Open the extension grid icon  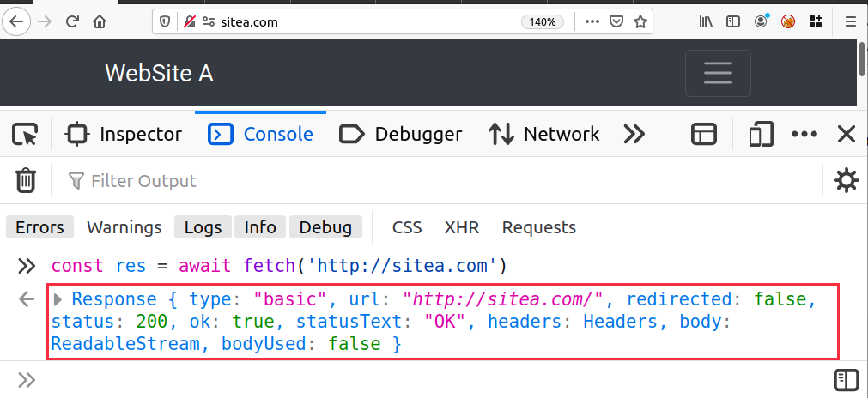[816, 22]
